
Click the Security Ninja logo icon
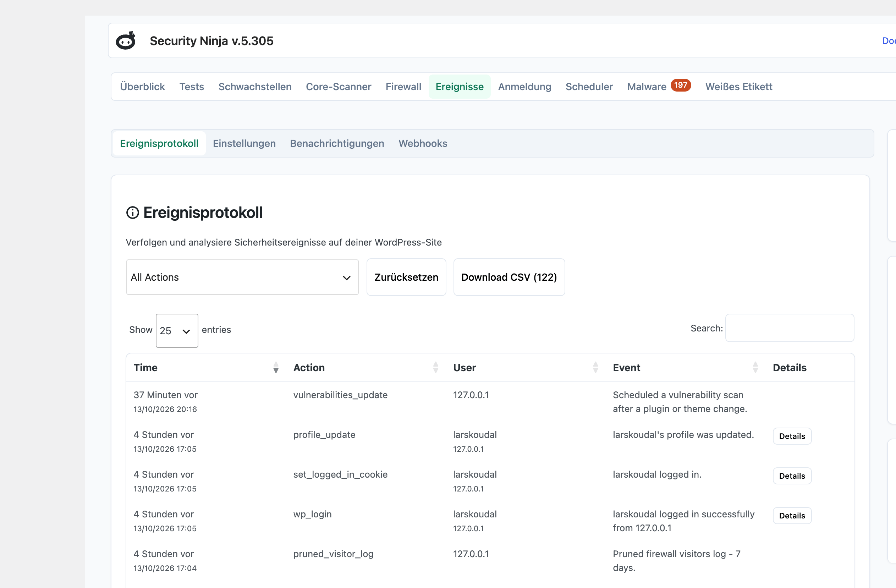(x=126, y=41)
